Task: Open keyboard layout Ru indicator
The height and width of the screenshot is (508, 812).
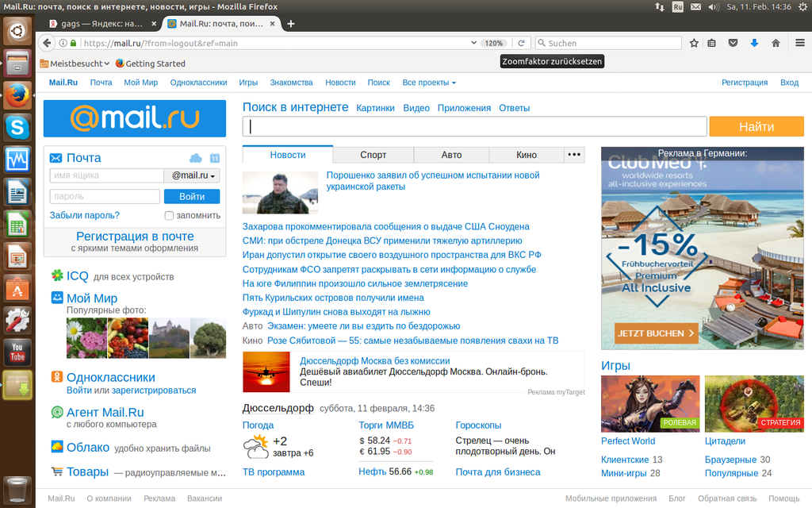Action: pyautogui.click(x=677, y=6)
